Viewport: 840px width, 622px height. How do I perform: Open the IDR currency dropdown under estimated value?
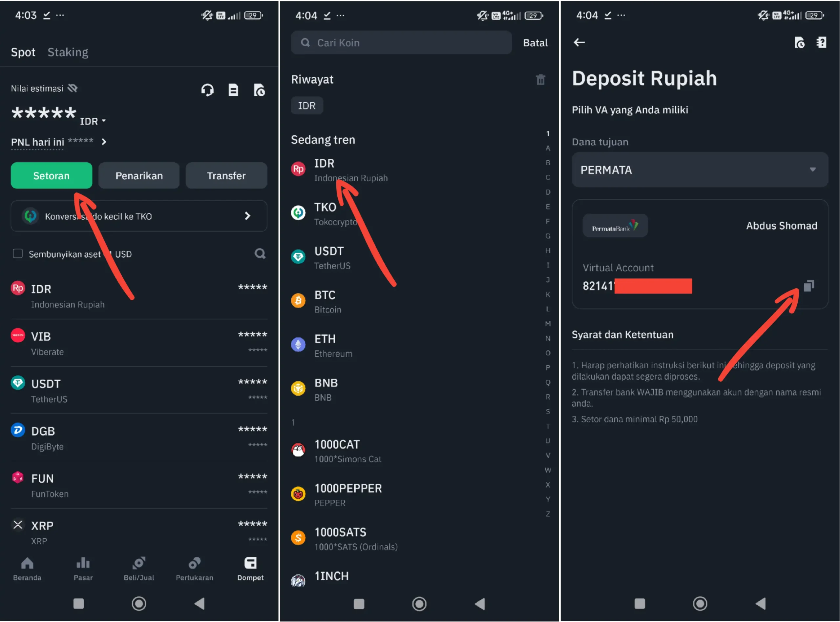click(x=93, y=121)
